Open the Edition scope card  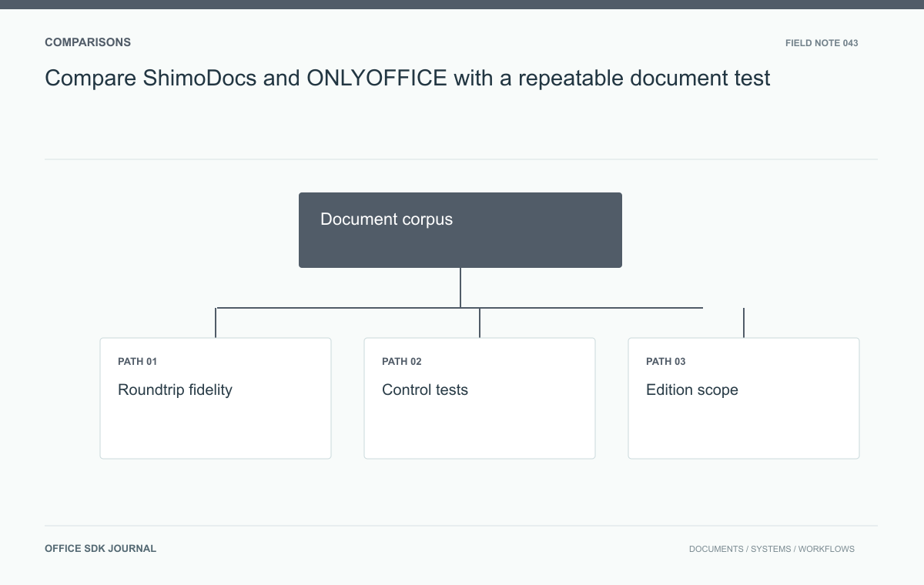[x=744, y=398]
